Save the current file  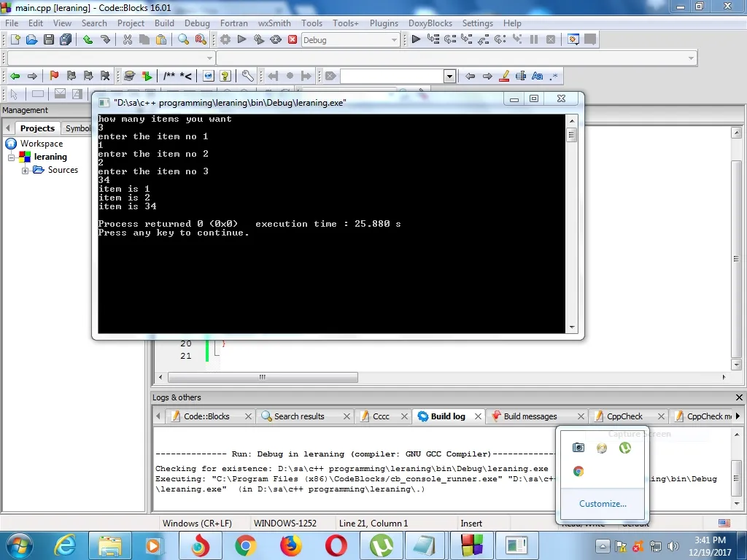49,39
